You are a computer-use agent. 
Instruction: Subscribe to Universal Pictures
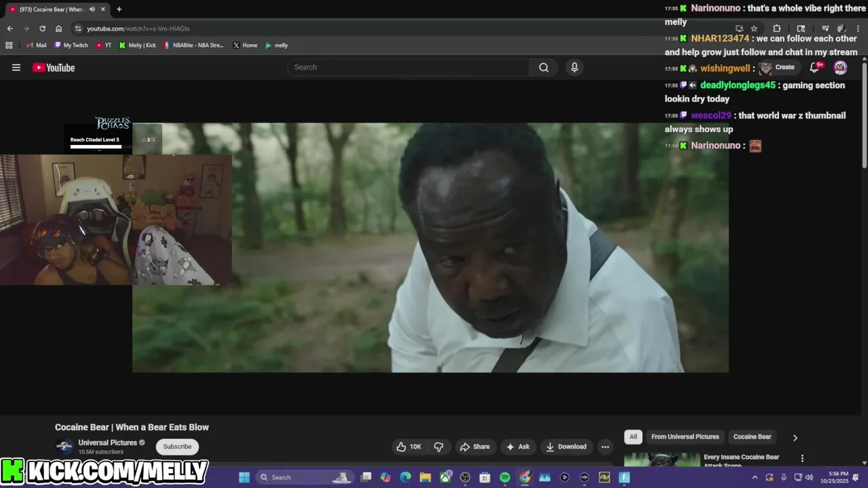[177, 447]
